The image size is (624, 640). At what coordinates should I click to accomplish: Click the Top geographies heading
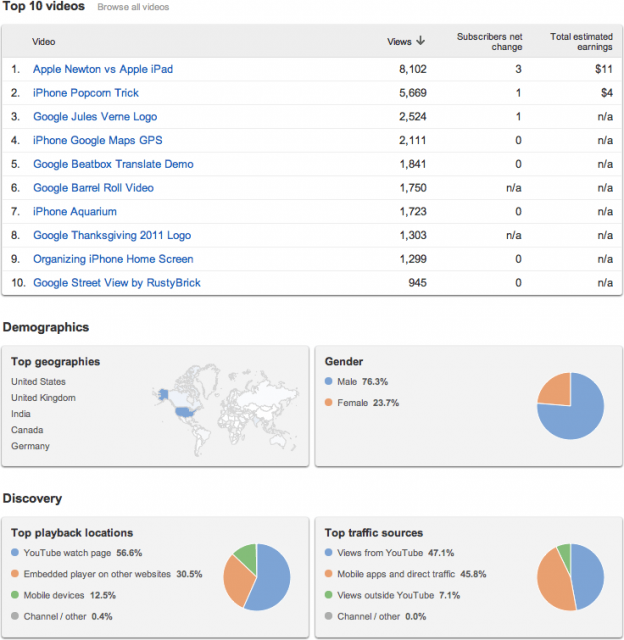coord(56,362)
